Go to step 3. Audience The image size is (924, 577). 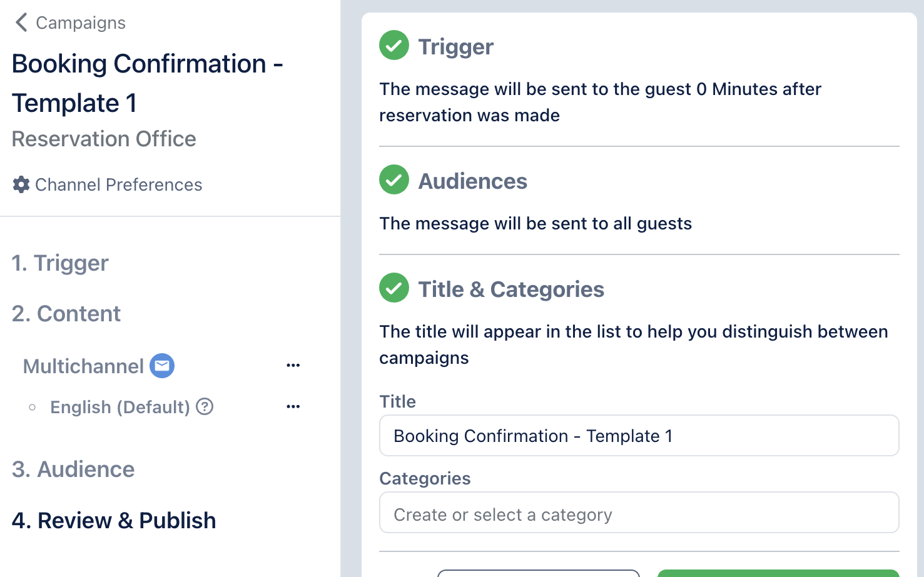click(73, 469)
